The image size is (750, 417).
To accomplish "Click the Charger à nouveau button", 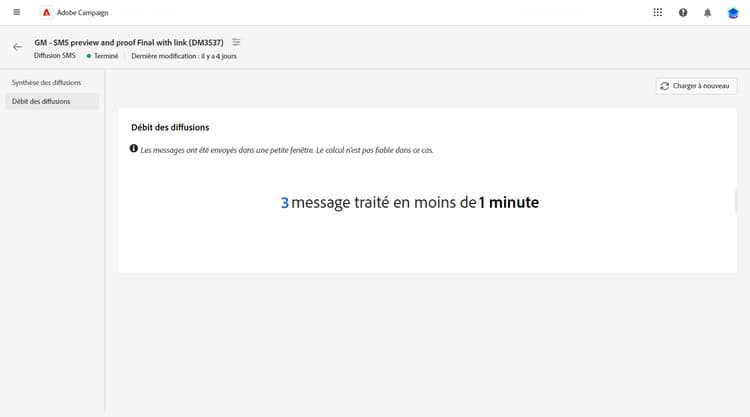I will coord(696,86).
